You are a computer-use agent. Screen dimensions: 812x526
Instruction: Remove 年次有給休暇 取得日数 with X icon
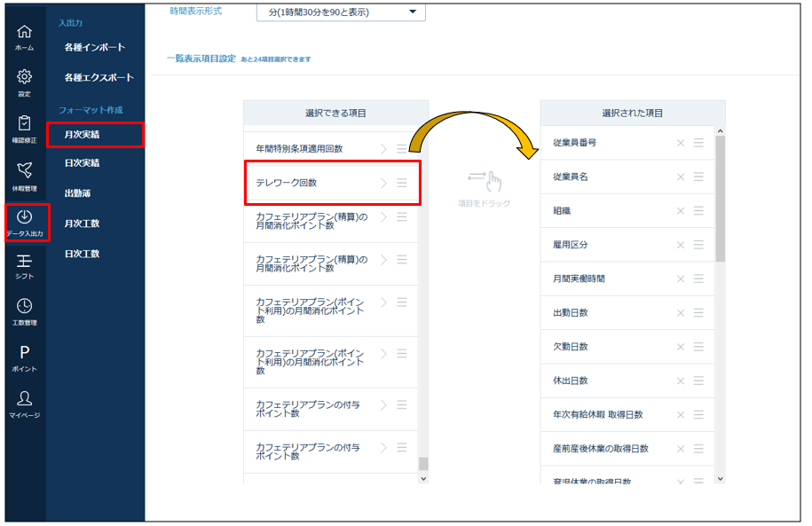click(681, 415)
